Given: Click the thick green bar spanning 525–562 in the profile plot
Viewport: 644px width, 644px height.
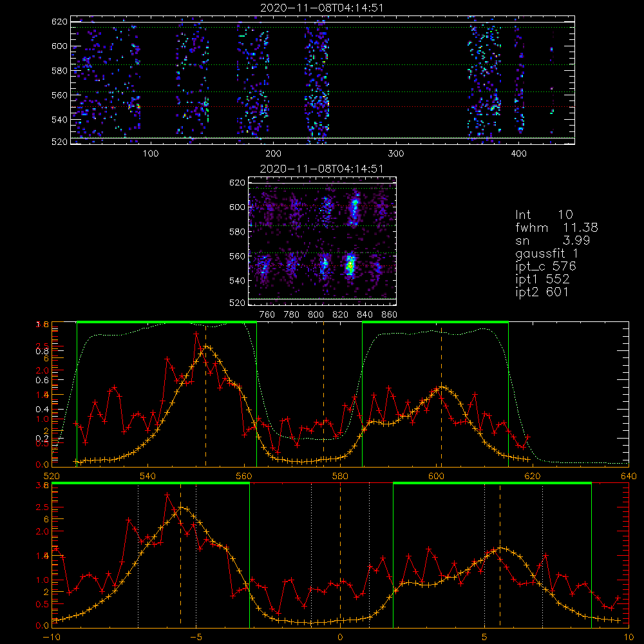Looking at the screenshot, I should pos(167,322).
